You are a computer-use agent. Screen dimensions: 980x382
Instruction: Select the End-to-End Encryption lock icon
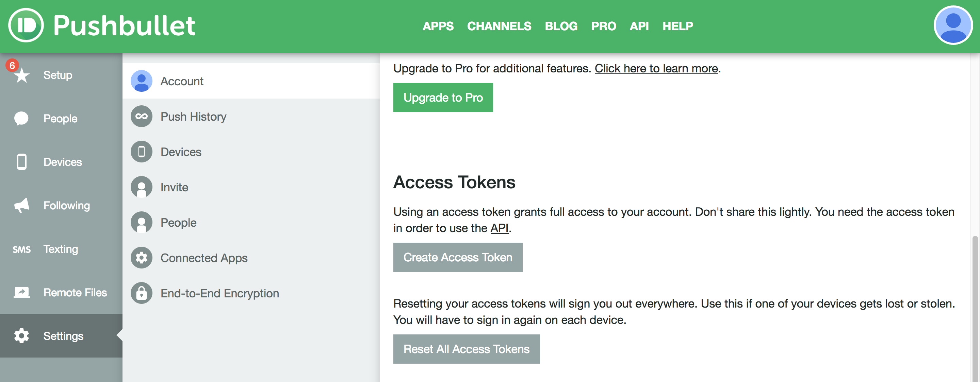pyautogui.click(x=141, y=293)
